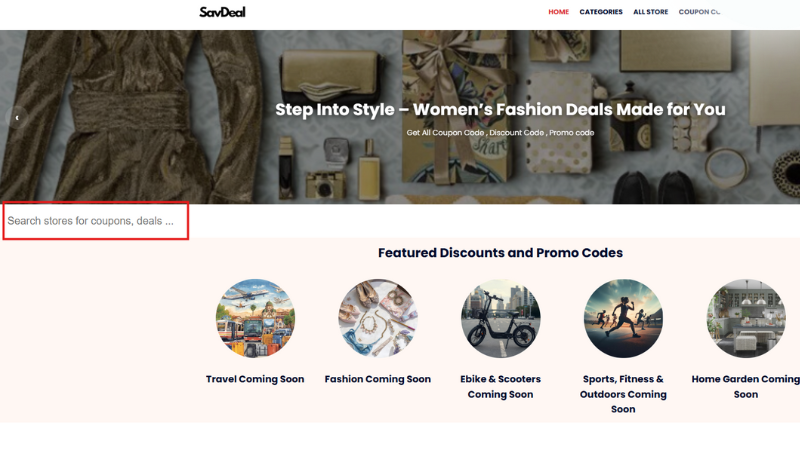Click the Women's Fashion Deals banner headline
Screen dimensions: 800x450
[x=500, y=109]
